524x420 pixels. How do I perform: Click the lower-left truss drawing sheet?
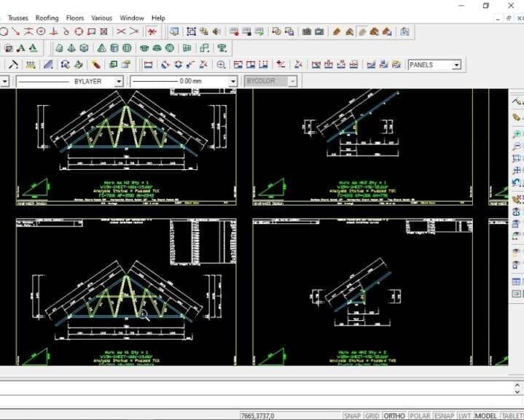[126, 292]
